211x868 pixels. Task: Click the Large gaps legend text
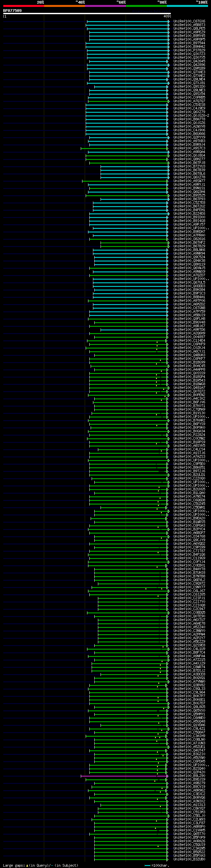[x=41, y=865]
